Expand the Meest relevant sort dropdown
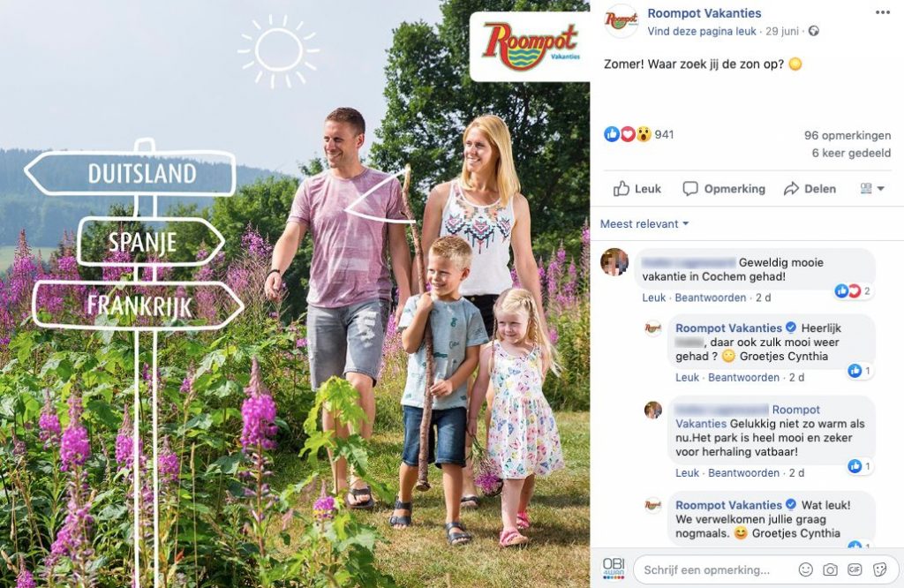 coord(644,223)
